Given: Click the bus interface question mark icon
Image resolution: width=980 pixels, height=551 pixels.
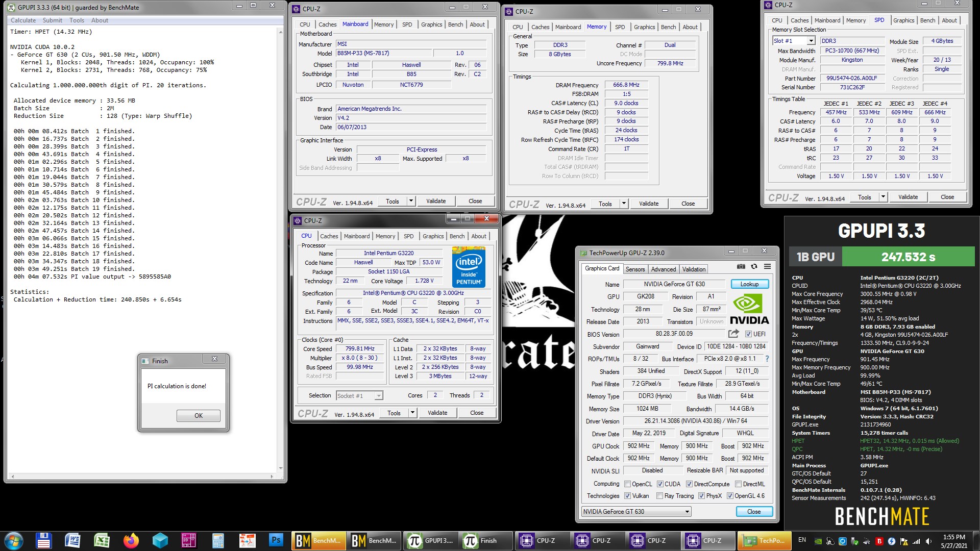Looking at the screenshot, I should [x=767, y=359].
